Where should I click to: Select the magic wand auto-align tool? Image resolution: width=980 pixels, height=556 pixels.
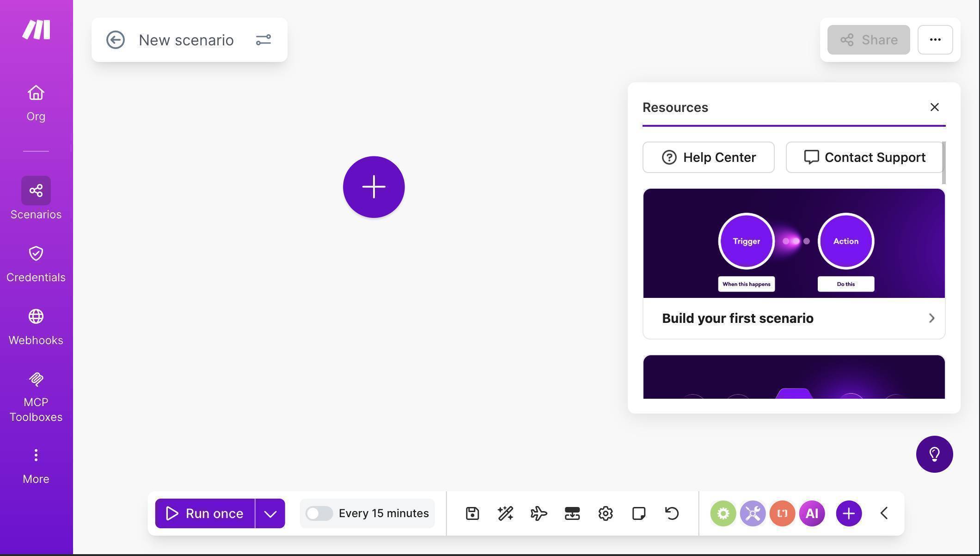pos(505,513)
